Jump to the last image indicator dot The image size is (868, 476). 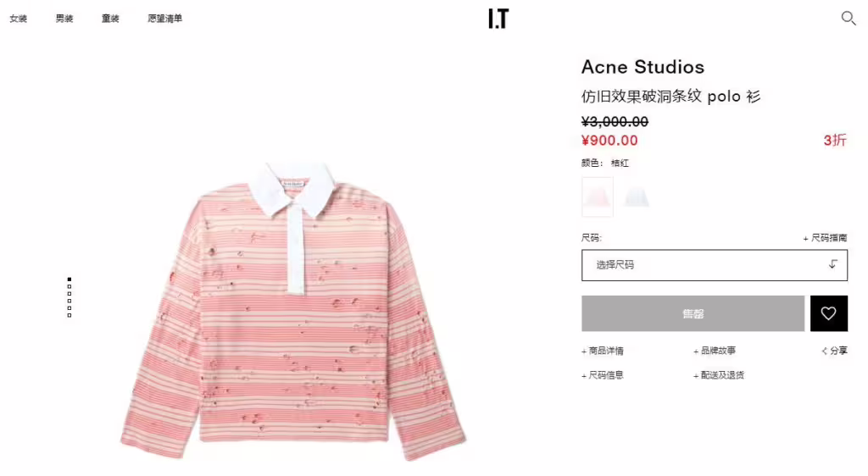click(70, 315)
